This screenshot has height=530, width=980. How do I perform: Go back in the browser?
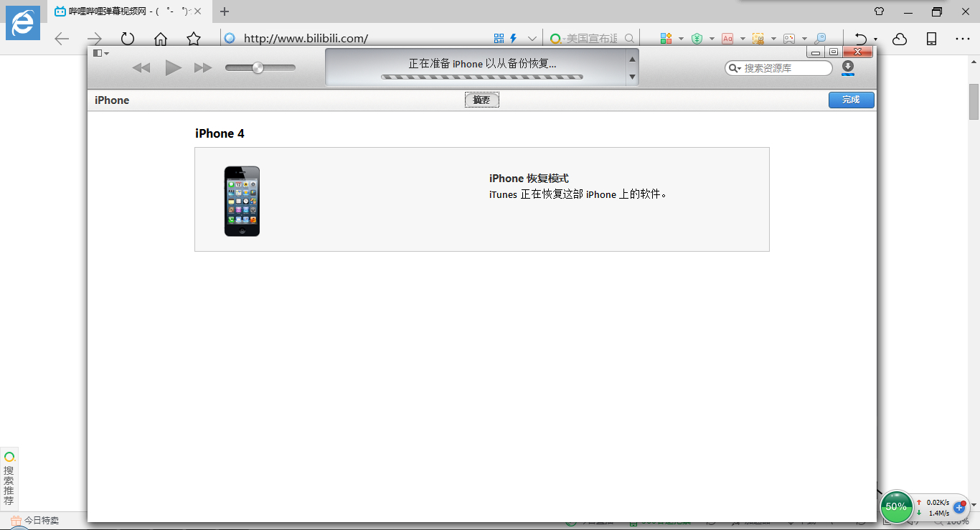(62, 39)
